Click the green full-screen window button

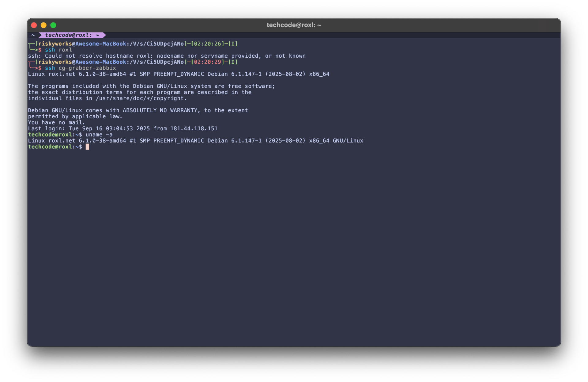(x=53, y=25)
